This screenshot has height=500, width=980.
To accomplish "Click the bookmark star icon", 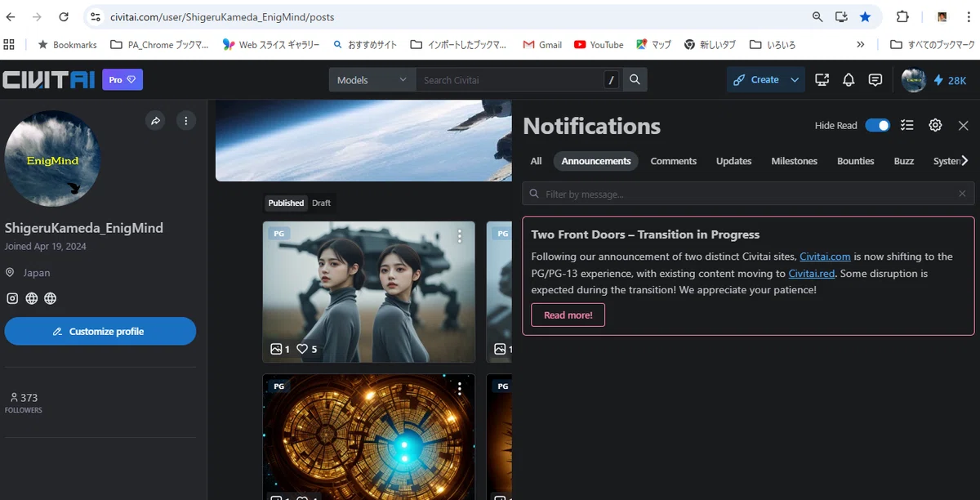I will point(865,16).
